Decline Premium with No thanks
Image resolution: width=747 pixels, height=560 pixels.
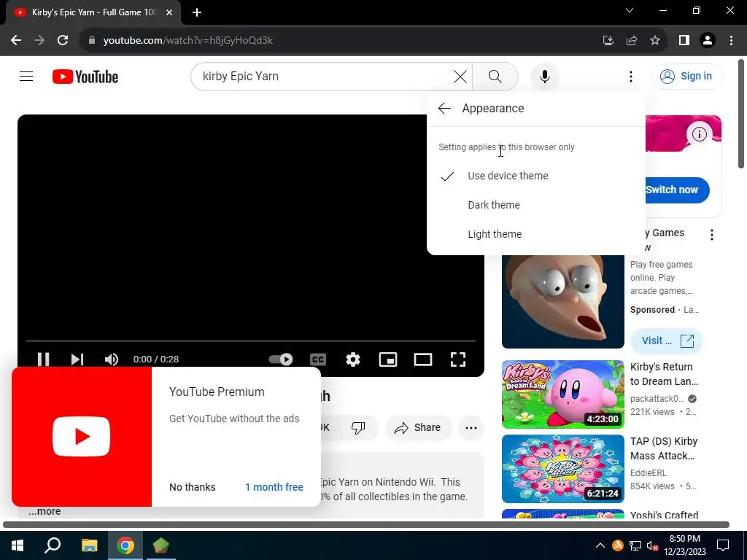(x=193, y=487)
